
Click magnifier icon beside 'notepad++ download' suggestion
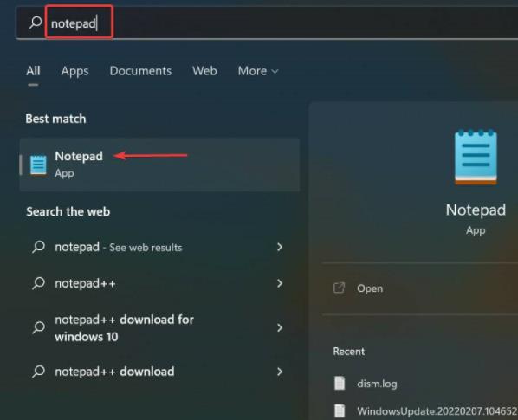[39, 372]
